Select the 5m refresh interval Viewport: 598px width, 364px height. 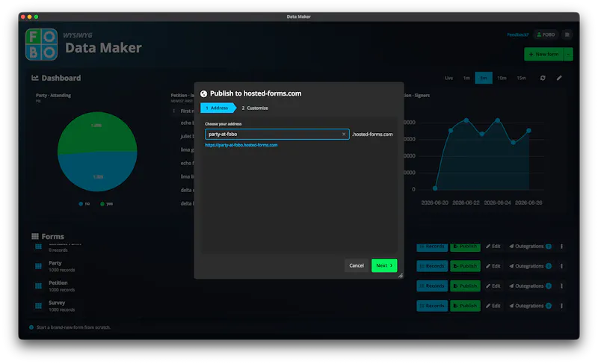[x=484, y=78]
